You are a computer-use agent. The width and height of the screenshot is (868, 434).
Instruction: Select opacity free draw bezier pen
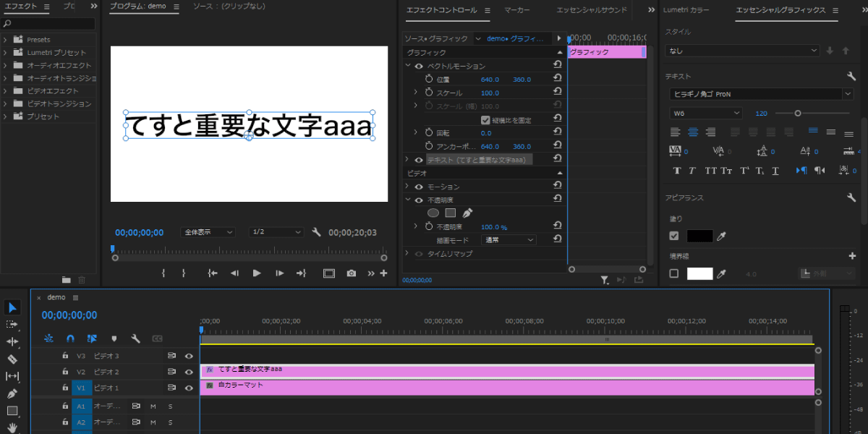click(x=467, y=213)
